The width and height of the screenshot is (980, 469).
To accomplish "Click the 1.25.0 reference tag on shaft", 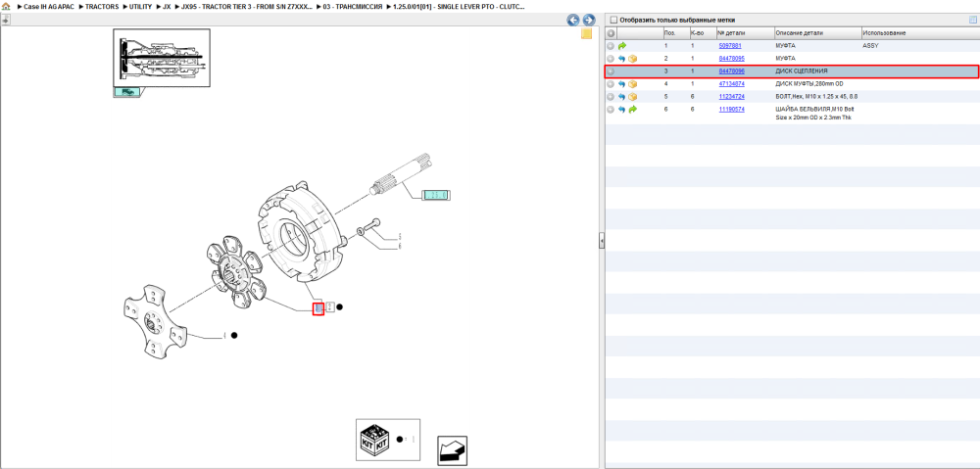I will (x=436, y=196).
